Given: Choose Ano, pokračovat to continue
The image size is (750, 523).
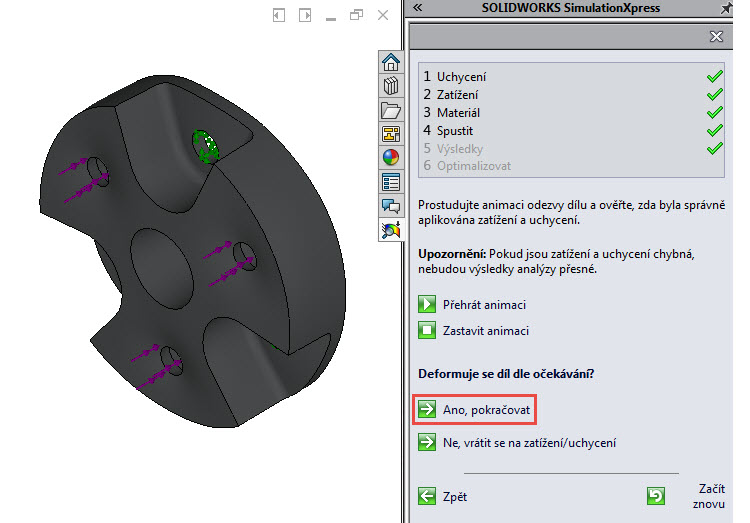Looking at the screenshot, I should pyautogui.click(x=486, y=410).
